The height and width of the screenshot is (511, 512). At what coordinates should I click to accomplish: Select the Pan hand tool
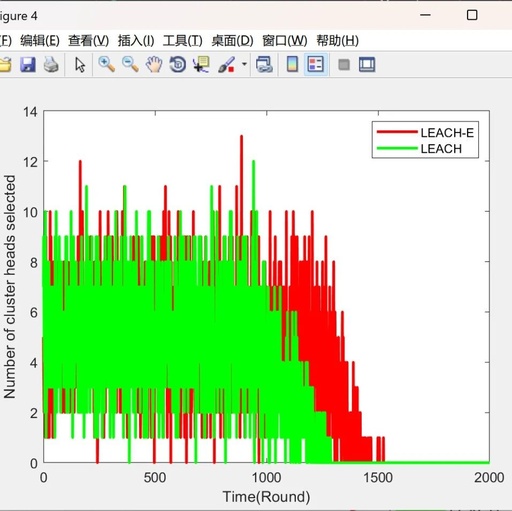pos(154,64)
